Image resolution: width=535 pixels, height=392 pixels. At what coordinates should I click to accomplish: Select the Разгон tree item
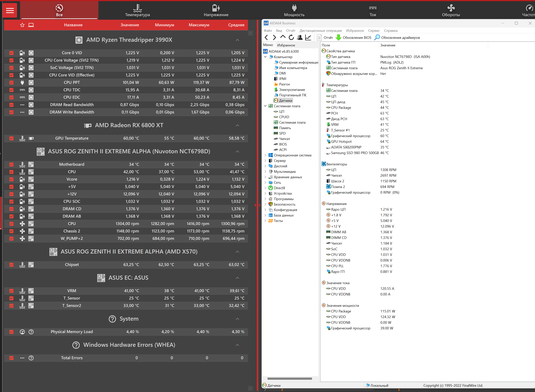point(284,84)
